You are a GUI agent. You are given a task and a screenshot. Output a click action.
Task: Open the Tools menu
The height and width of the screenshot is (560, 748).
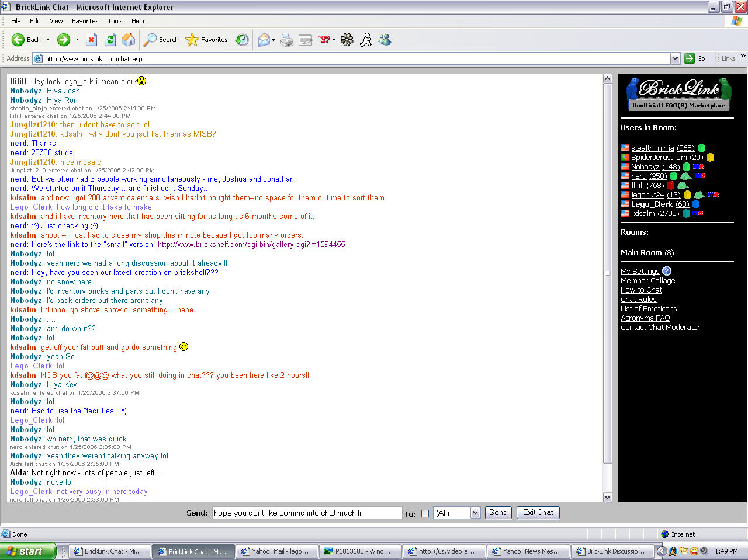[115, 21]
